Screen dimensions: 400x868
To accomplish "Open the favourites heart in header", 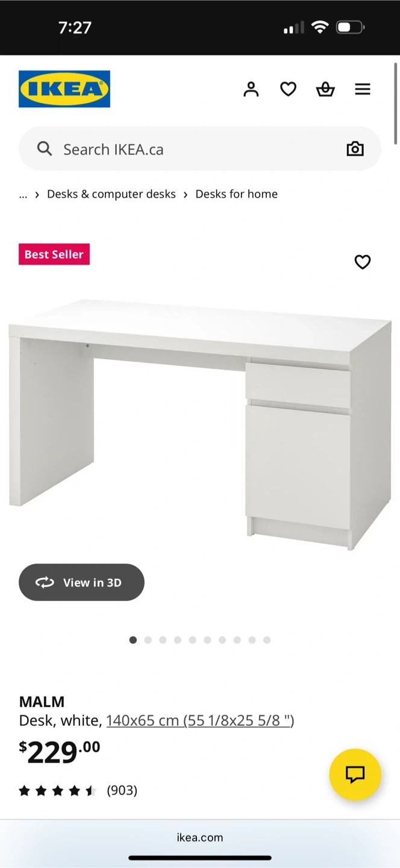I will 289,89.
